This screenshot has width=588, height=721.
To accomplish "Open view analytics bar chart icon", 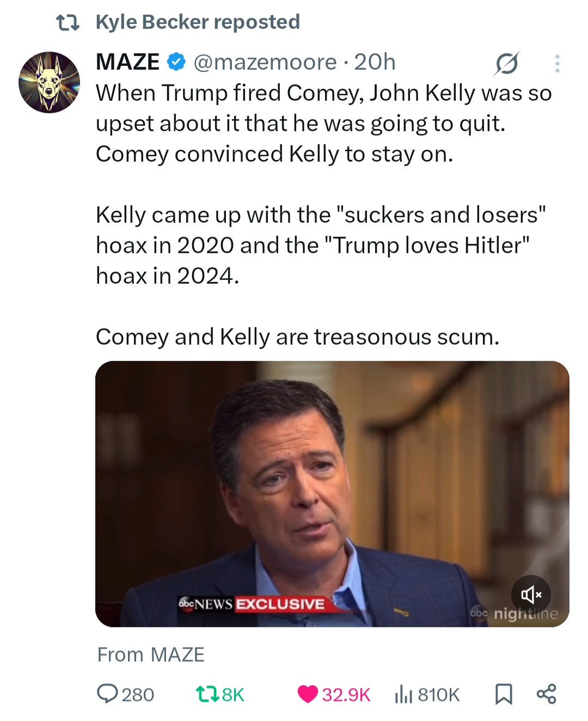I will [x=403, y=694].
